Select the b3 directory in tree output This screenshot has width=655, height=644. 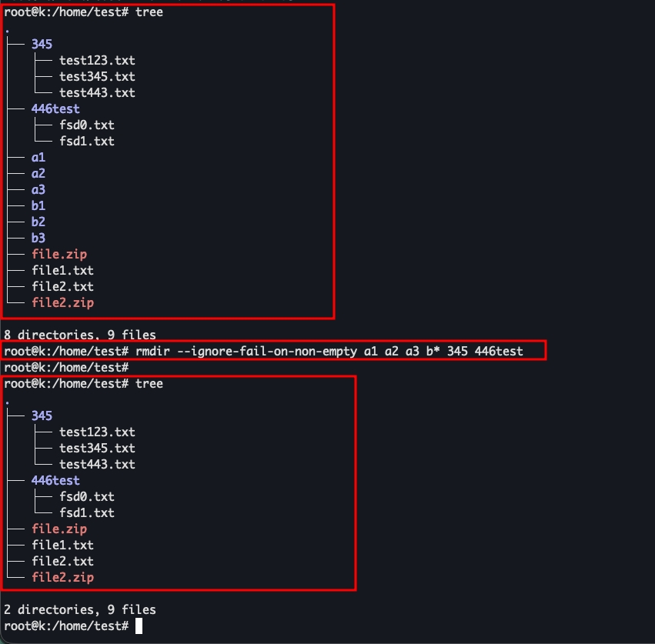click(x=38, y=239)
